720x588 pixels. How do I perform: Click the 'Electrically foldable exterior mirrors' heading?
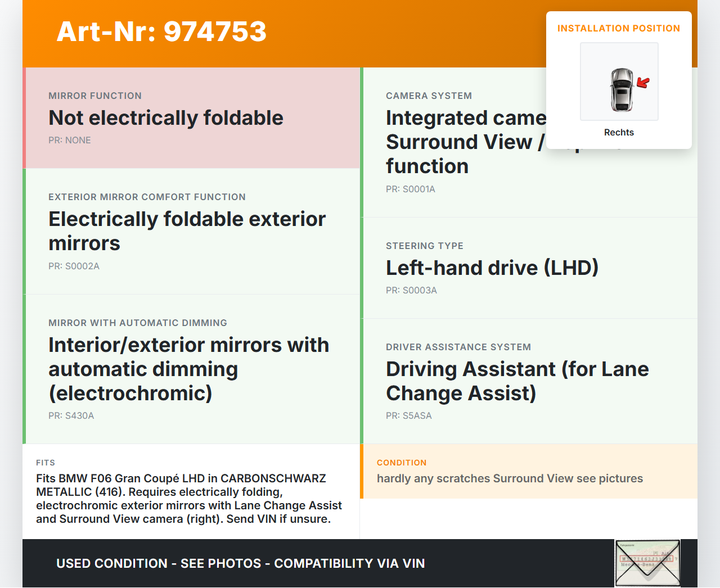187,231
